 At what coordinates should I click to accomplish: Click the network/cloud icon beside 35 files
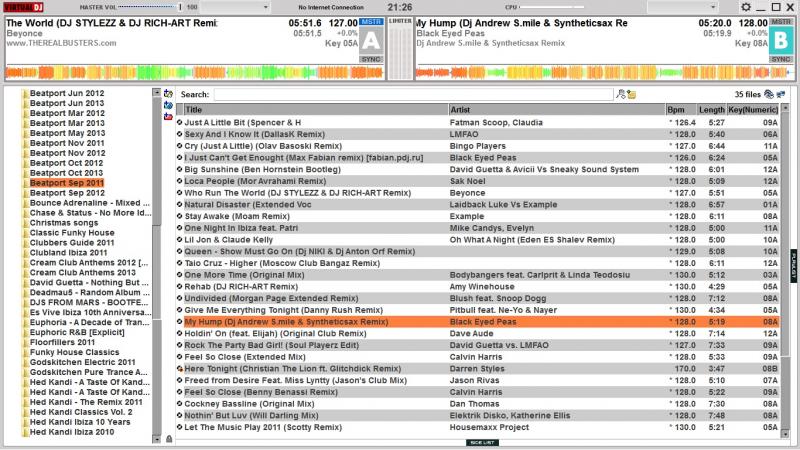[x=769, y=94]
